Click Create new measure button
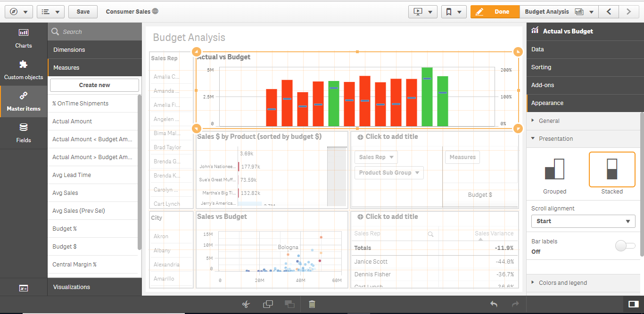Viewport: 644px width, 314px height. tap(94, 85)
